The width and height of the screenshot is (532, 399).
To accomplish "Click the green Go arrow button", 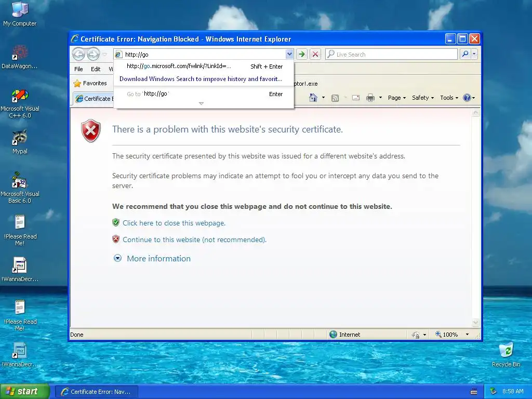I will (x=302, y=54).
